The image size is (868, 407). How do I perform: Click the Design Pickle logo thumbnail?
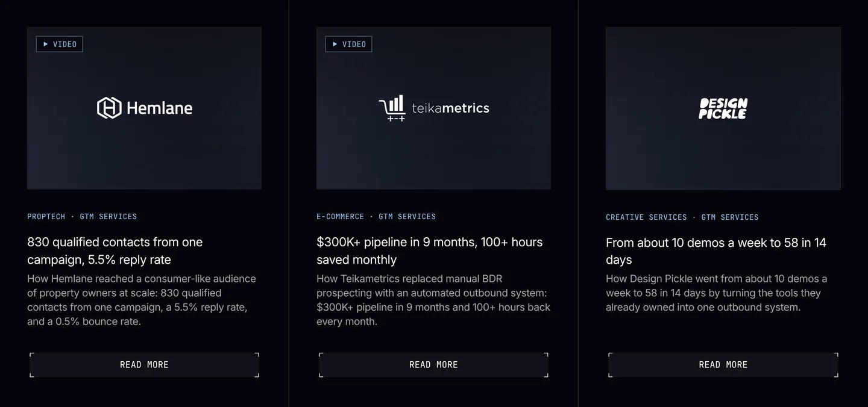[x=723, y=108]
